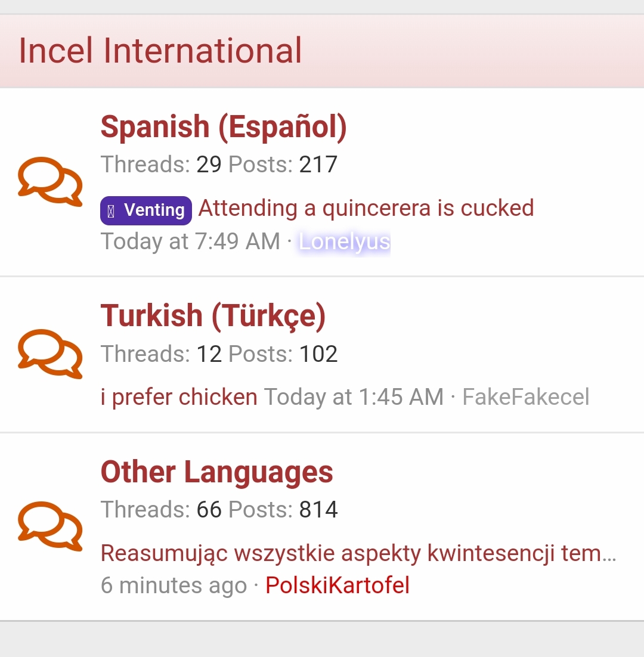Image resolution: width=644 pixels, height=657 pixels.
Task: Click the Turkish forum speech bubbles icon
Action: coord(50,354)
